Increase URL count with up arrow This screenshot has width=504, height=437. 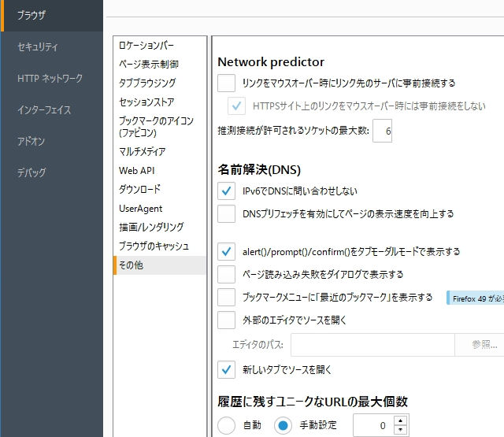tap(401, 420)
